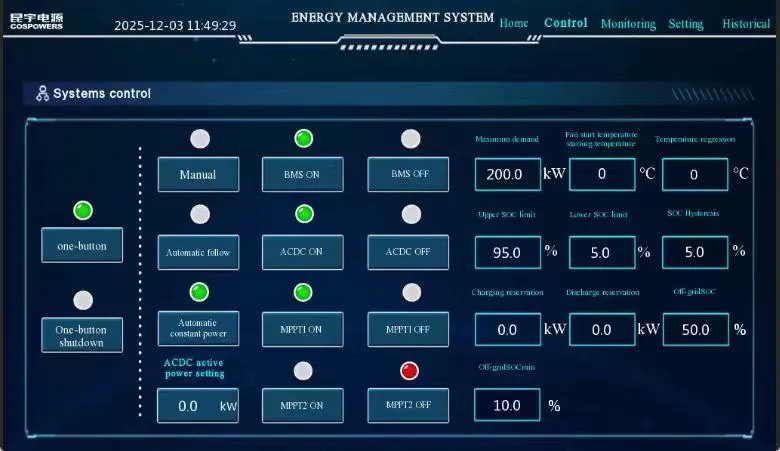Click the ACDC active power setting label

194,368
